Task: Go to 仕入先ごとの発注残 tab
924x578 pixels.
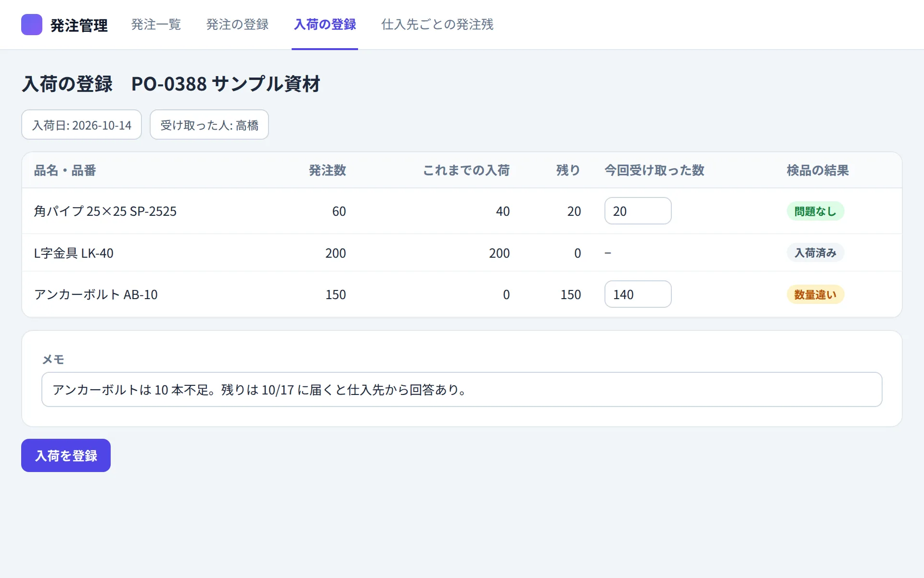Action: click(437, 25)
